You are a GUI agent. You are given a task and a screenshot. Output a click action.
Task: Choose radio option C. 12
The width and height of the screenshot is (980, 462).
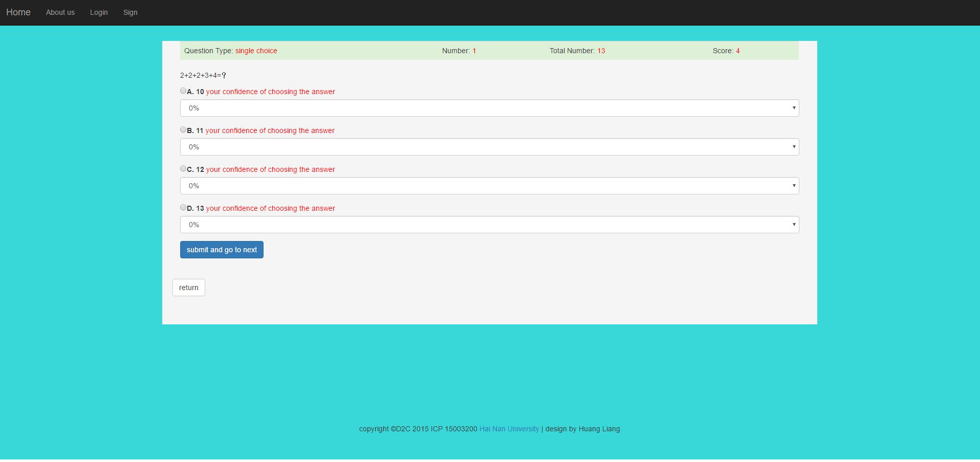[183, 168]
